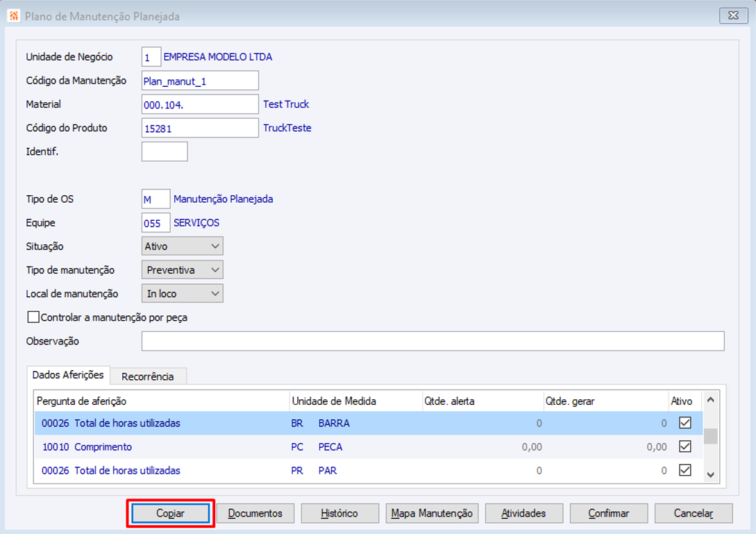756x534 pixels.
Task: Focus the Unidade de Negócio field
Action: click(x=151, y=57)
